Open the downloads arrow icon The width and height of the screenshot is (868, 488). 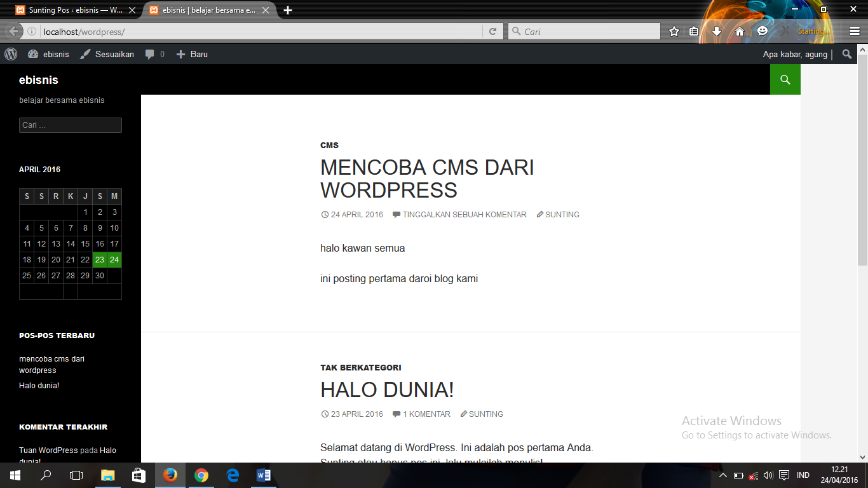tap(717, 32)
